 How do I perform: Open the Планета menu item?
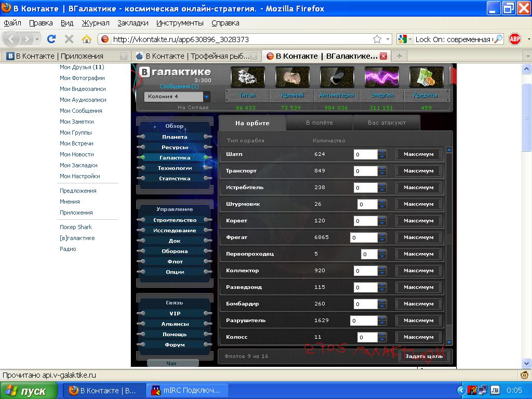click(175, 137)
